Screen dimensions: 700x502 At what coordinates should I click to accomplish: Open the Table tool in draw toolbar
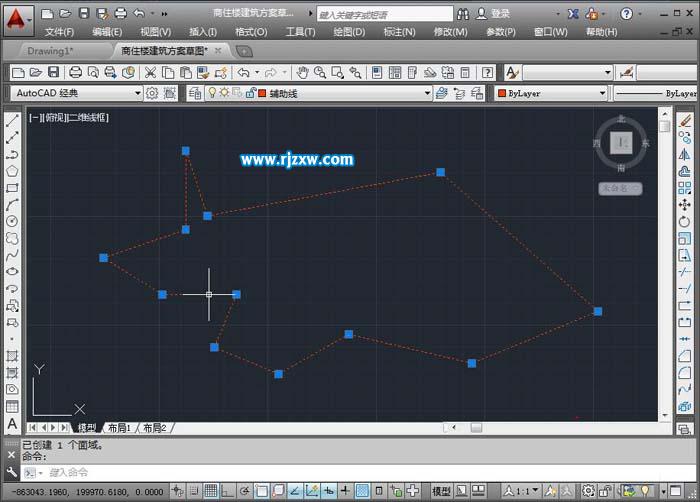click(12, 406)
